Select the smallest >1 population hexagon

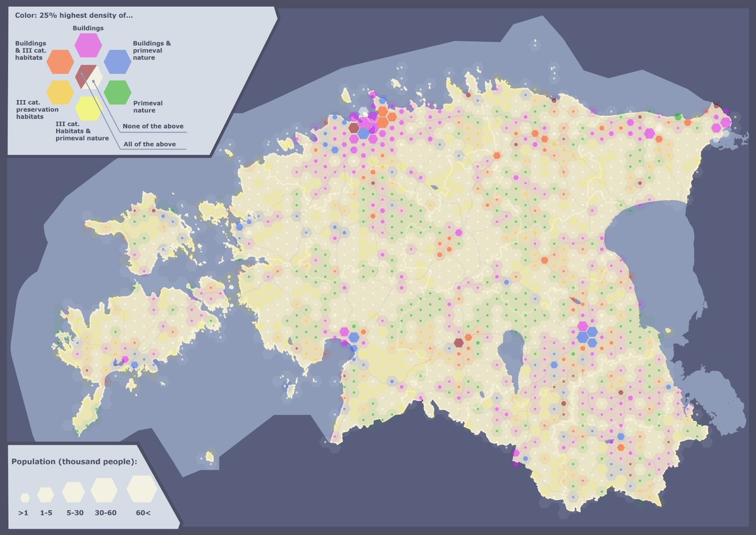(25, 497)
